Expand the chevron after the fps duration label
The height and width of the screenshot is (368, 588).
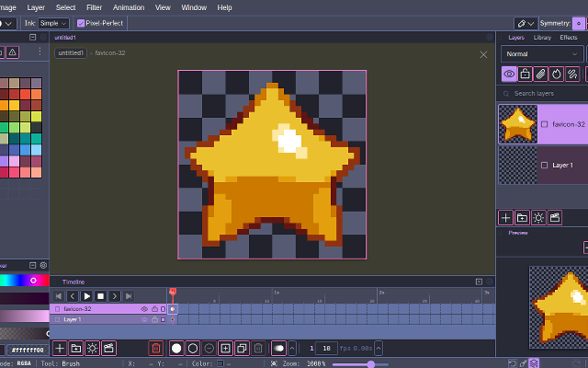[x=379, y=349]
